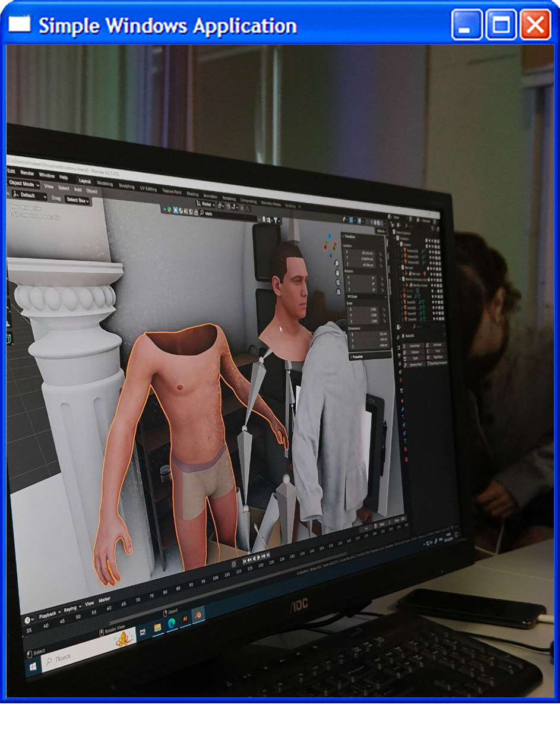
Task: Open the Select Box drag dropdown
Action: 77,200
